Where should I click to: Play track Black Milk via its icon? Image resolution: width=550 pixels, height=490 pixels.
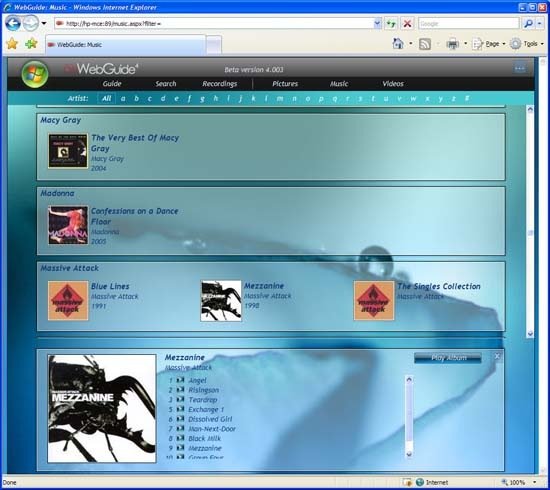[180, 438]
